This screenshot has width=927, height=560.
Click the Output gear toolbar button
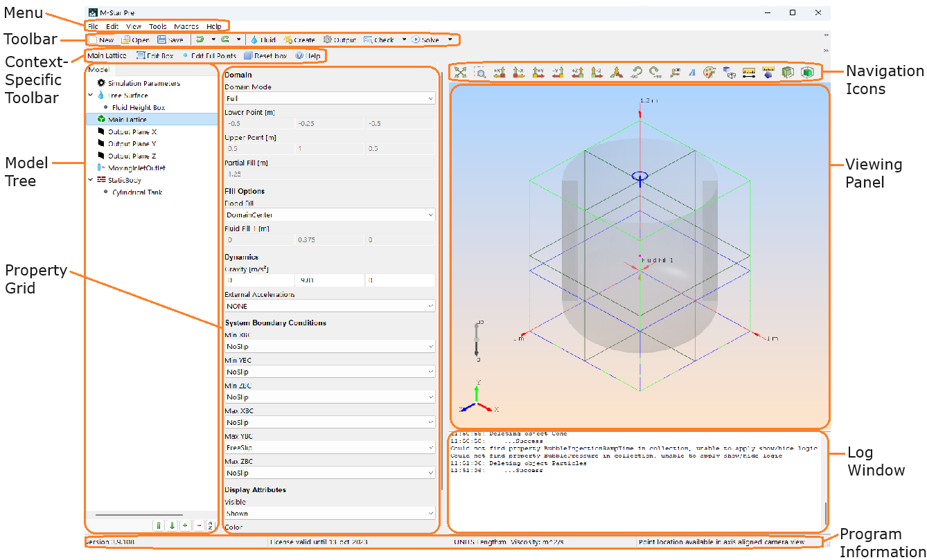[x=339, y=40]
